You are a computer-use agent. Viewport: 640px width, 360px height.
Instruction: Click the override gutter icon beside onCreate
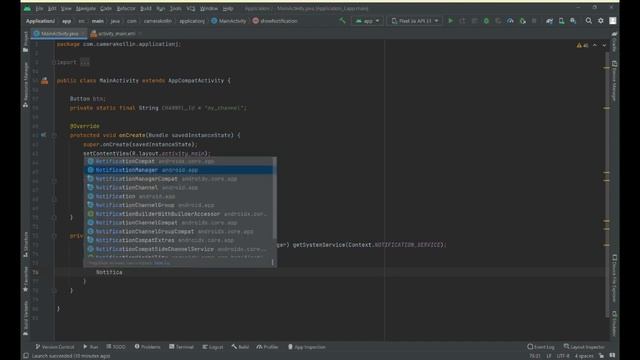click(x=44, y=135)
